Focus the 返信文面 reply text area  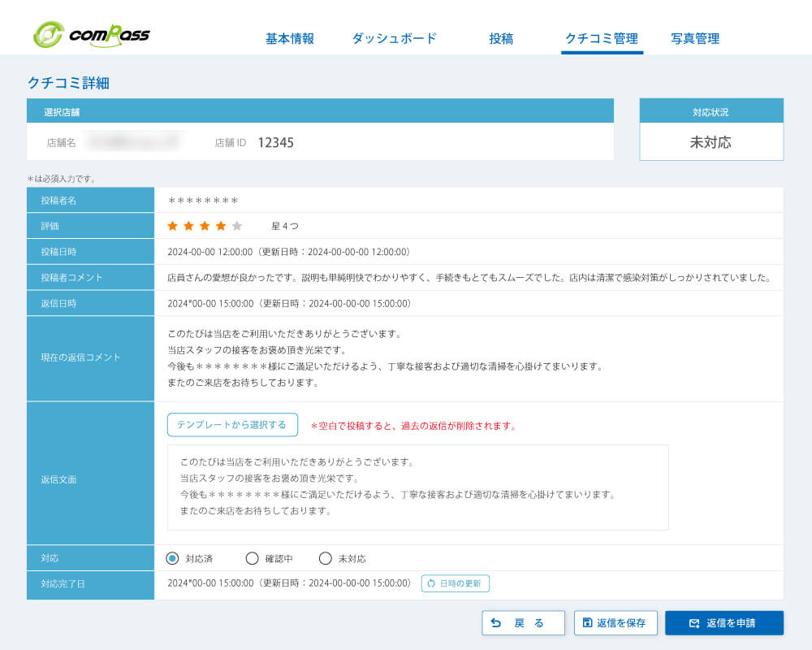[x=418, y=487]
